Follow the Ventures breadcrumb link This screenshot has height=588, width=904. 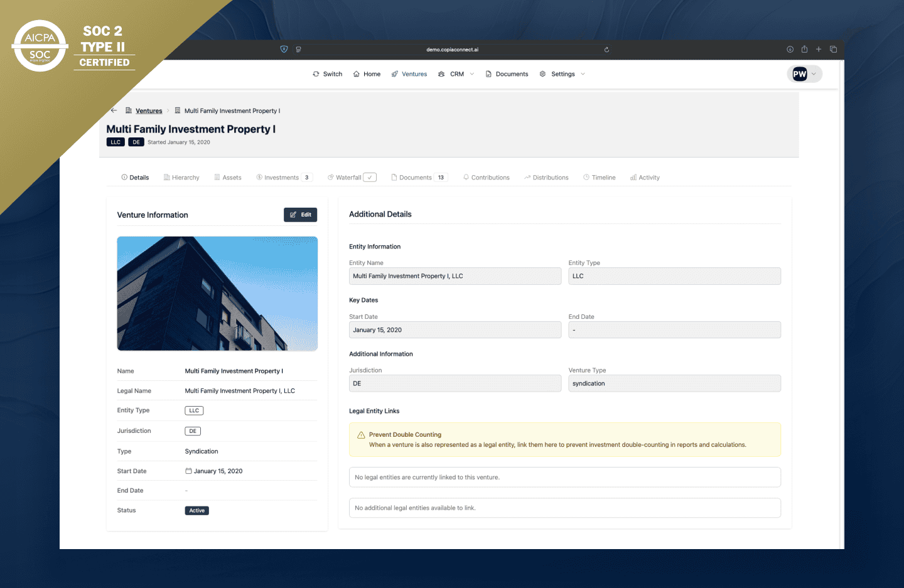coord(149,110)
